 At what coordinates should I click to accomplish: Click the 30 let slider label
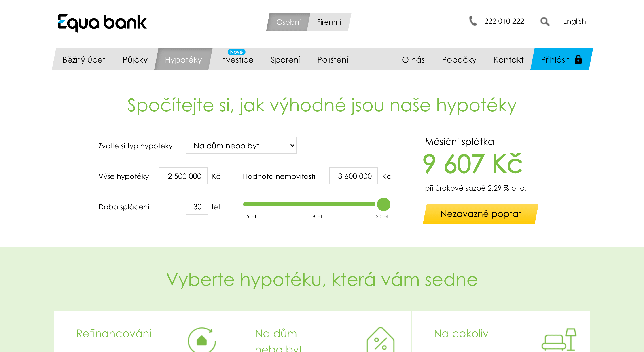click(x=382, y=216)
